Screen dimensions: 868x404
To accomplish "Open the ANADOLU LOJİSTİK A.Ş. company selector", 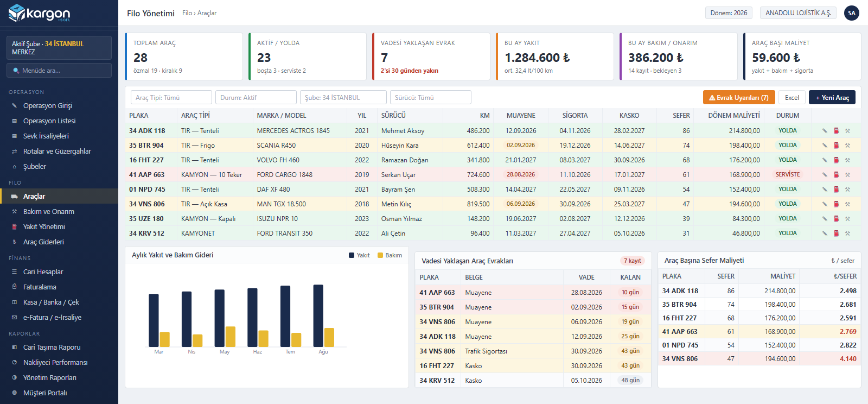I will (798, 13).
